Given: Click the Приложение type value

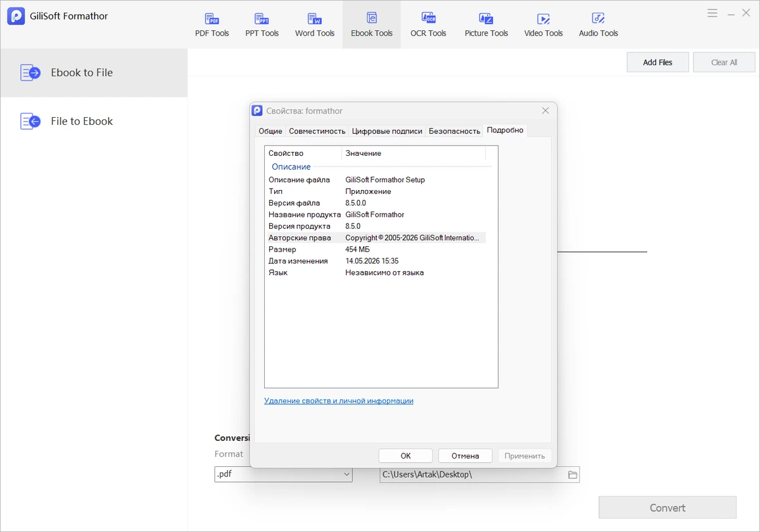Looking at the screenshot, I should 368,191.
